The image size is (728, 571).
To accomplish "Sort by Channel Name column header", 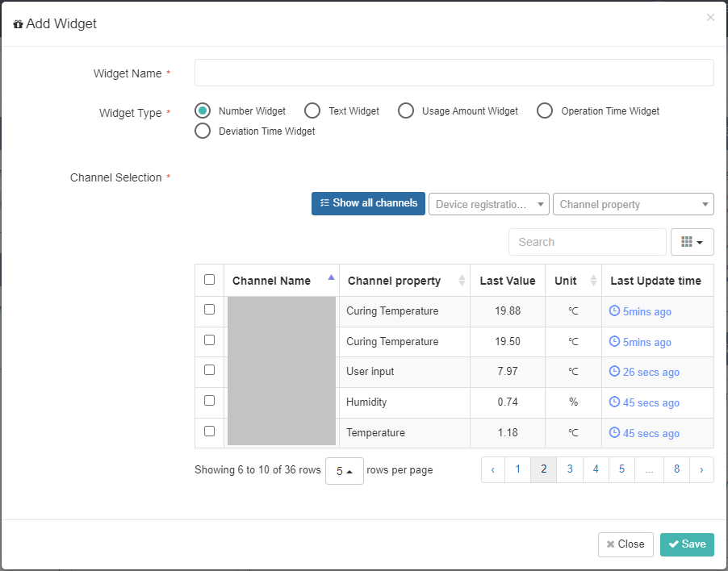I will pos(282,281).
